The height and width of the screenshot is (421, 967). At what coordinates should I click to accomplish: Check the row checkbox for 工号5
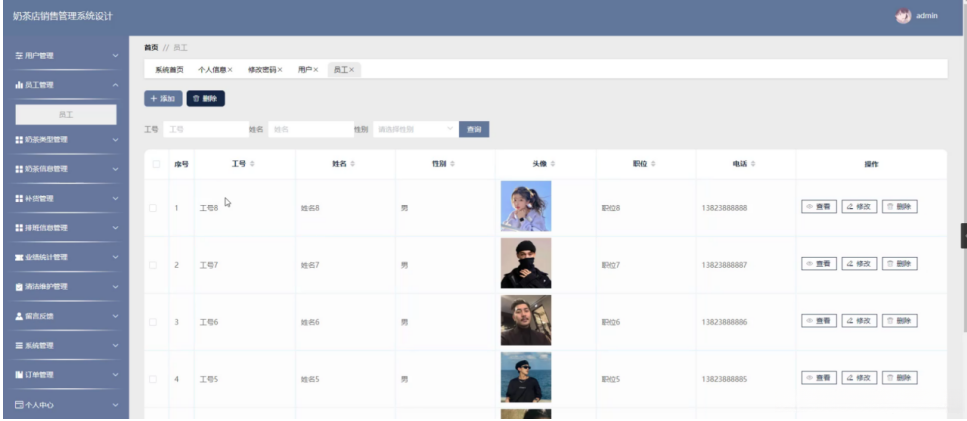coord(153,379)
